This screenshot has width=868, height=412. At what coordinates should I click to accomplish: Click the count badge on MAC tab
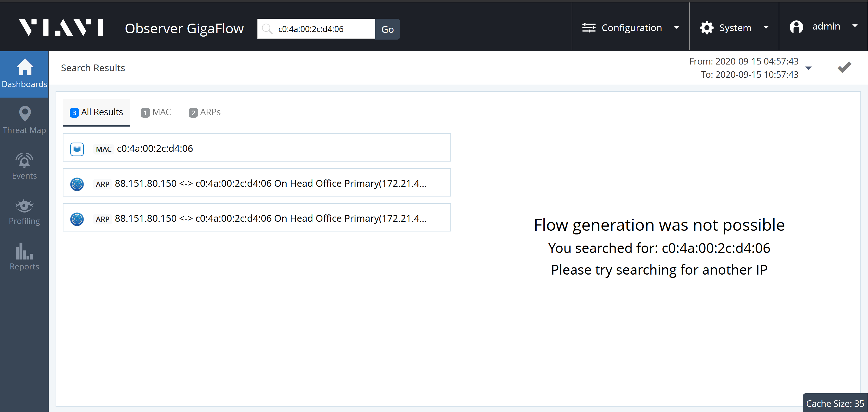[145, 112]
